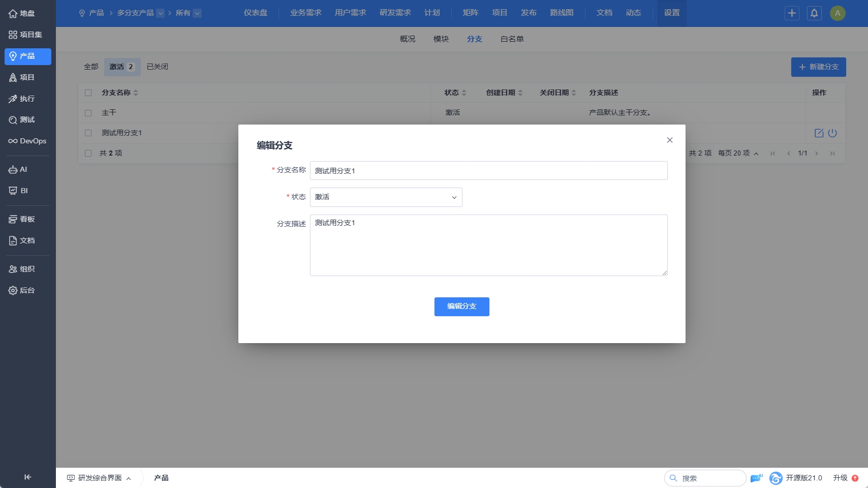Check the 主干 row checkbox

(x=88, y=113)
